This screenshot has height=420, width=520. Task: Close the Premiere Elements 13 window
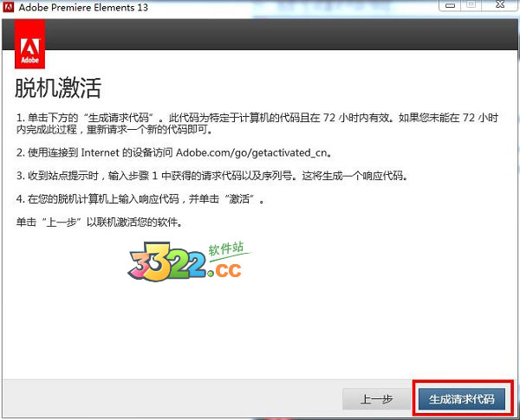tap(500, 5)
